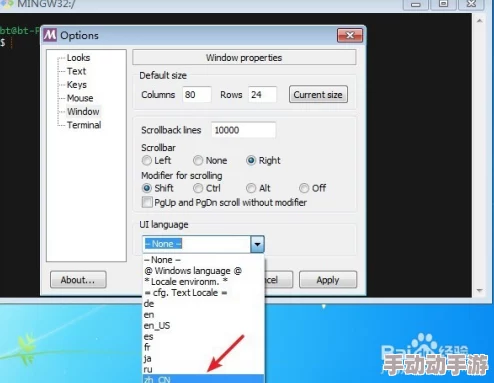494x383 pixels.
Task: Click the Scrollback lines input field
Action: tap(243, 130)
